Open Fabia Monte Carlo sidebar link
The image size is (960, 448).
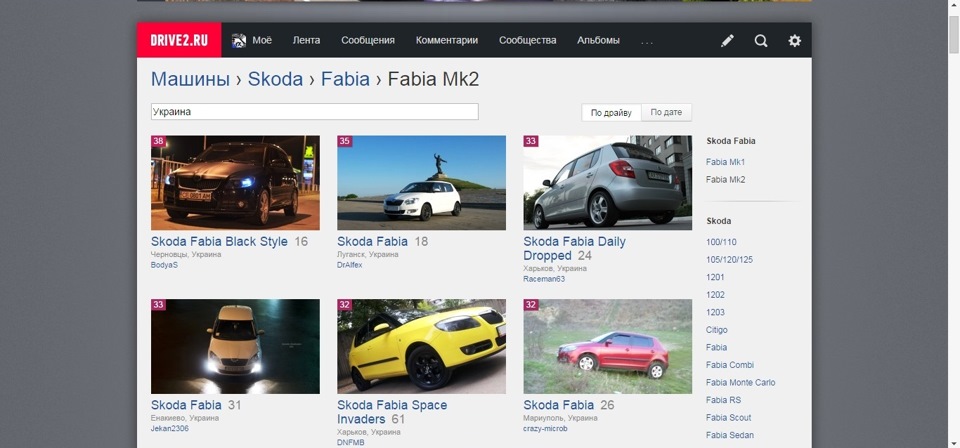click(740, 383)
